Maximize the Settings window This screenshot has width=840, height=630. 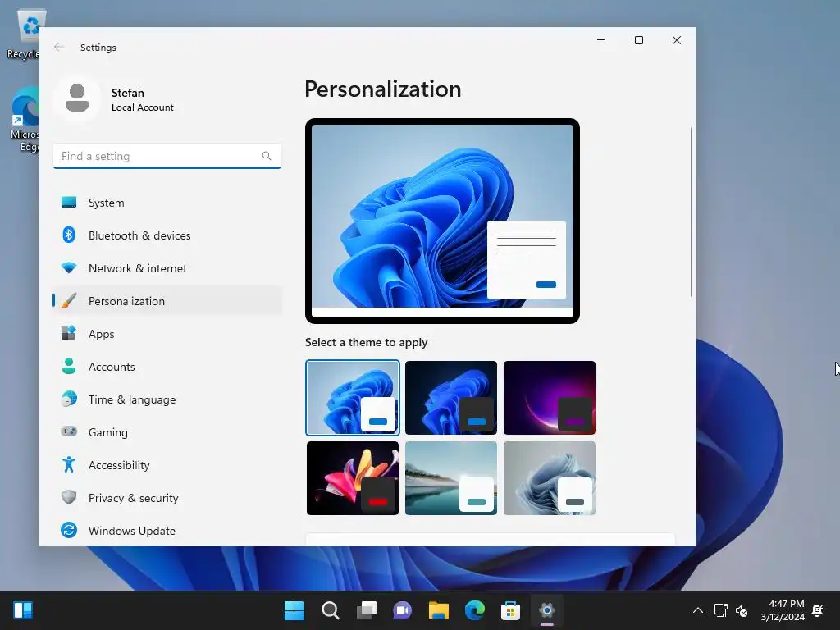point(638,40)
